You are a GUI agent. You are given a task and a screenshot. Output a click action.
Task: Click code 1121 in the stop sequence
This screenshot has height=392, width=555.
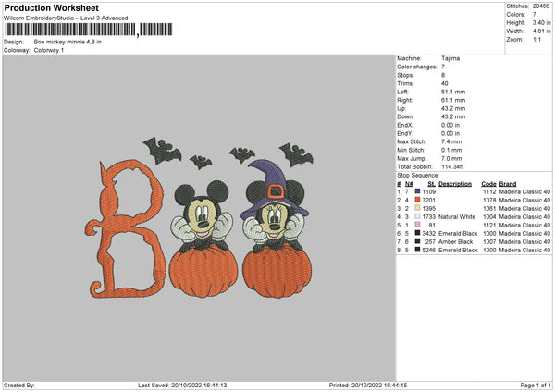pos(489,225)
